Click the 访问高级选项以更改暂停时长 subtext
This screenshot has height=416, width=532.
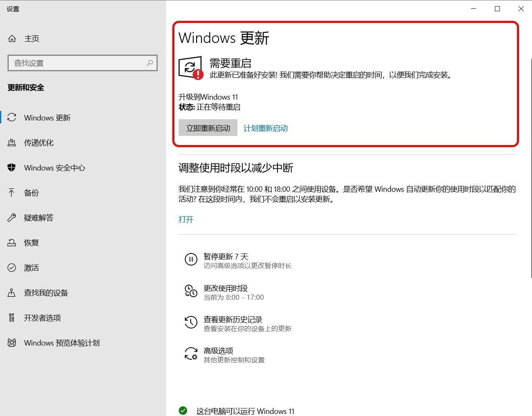(x=247, y=266)
